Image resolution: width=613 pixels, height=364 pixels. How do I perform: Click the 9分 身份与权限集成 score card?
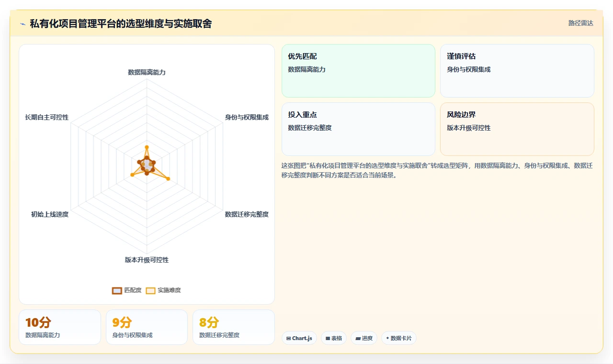tap(147, 327)
